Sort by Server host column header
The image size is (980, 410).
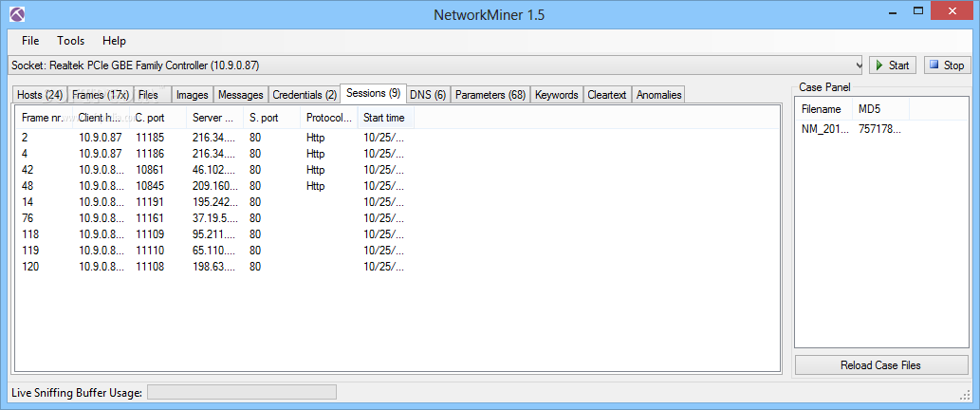(x=215, y=118)
